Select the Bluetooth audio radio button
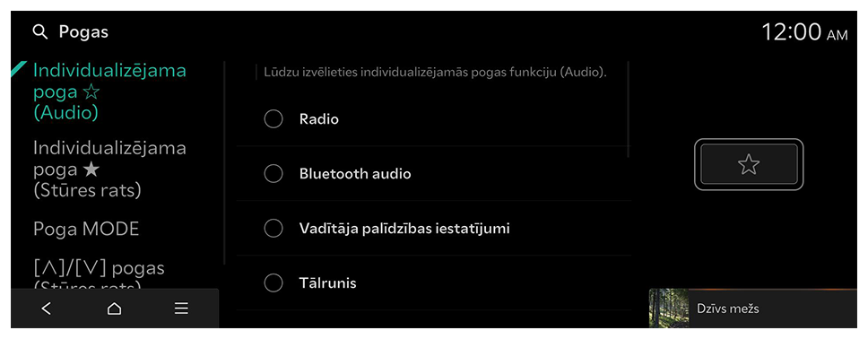The width and height of the screenshot is (868, 339). pyautogui.click(x=273, y=174)
